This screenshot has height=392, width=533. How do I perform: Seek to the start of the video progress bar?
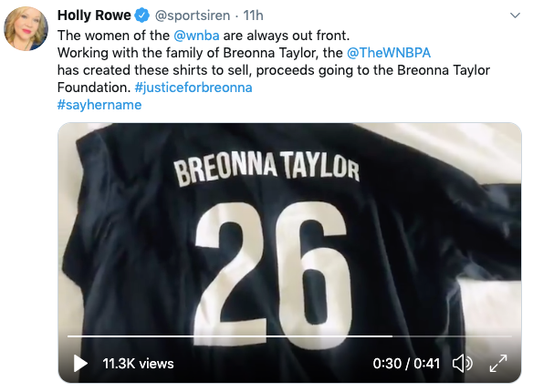point(69,336)
